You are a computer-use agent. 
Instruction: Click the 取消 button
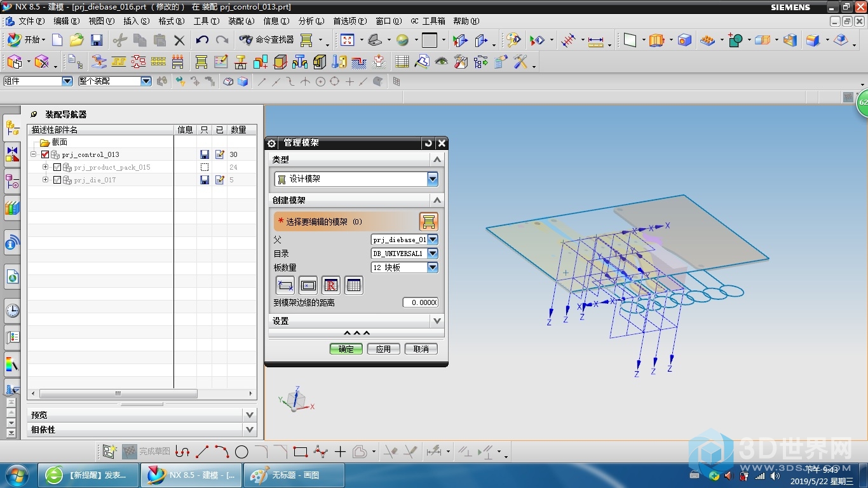tap(421, 349)
